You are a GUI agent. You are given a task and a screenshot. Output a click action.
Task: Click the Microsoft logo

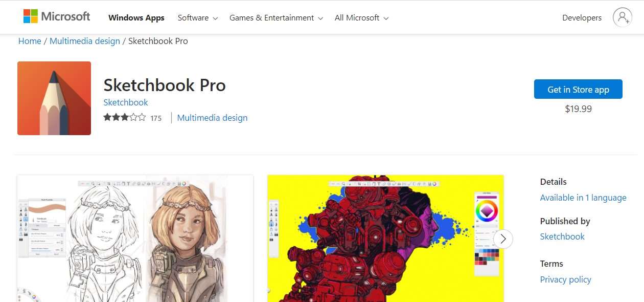57,16
